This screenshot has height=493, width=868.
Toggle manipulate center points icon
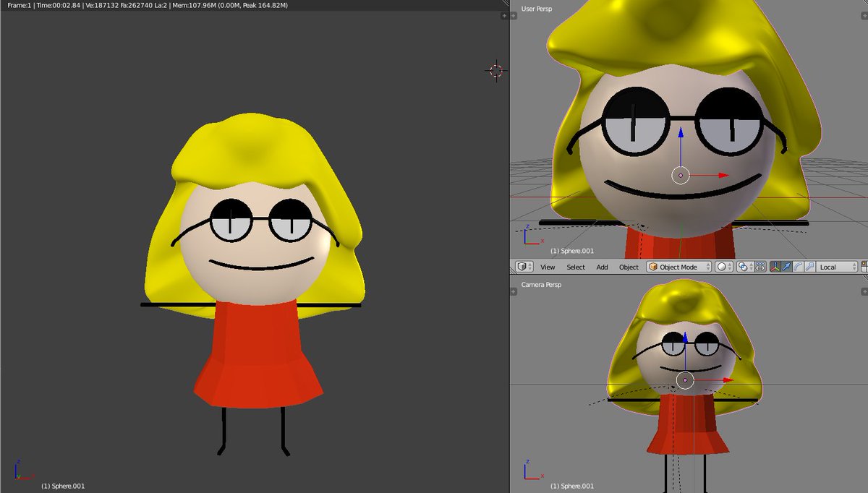coord(760,267)
